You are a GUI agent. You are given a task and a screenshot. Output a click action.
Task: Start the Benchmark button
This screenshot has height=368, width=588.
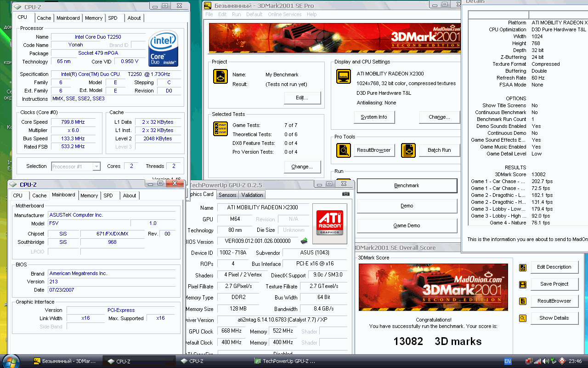tap(407, 185)
